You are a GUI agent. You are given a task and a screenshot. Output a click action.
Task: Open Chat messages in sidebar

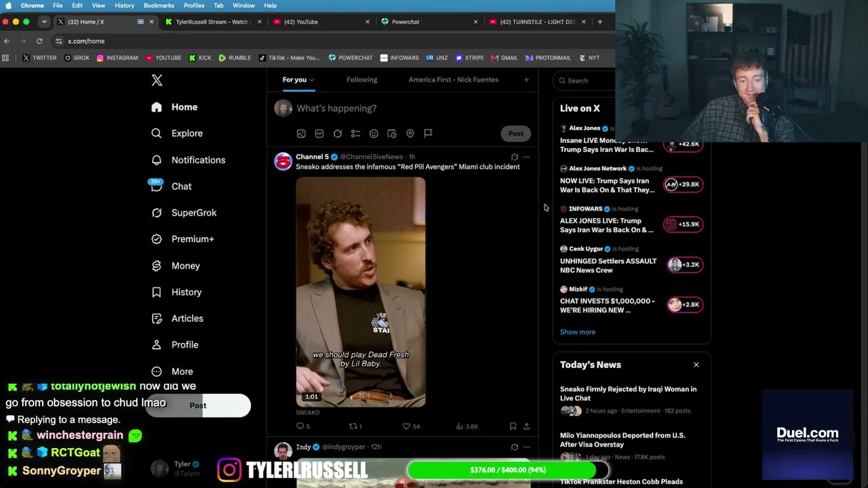click(x=172, y=186)
